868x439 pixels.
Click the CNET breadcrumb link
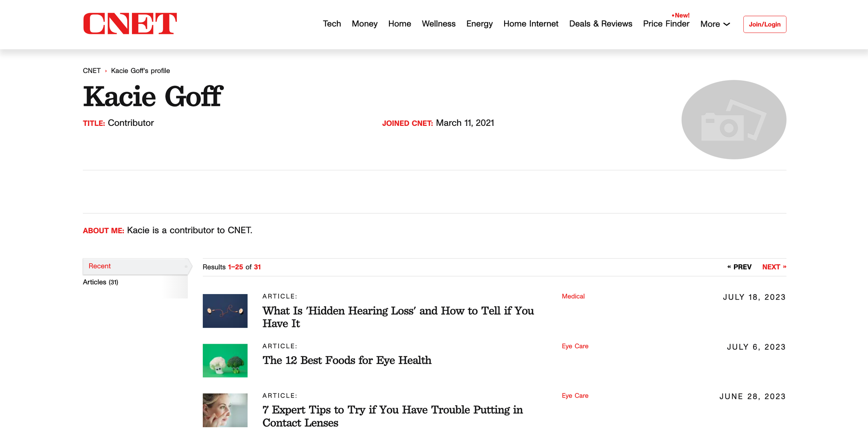(x=92, y=71)
